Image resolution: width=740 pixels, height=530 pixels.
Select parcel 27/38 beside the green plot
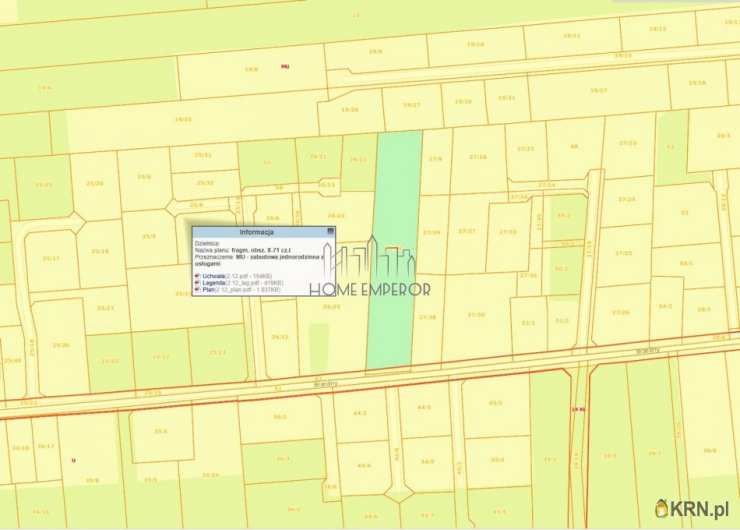click(x=427, y=317)
